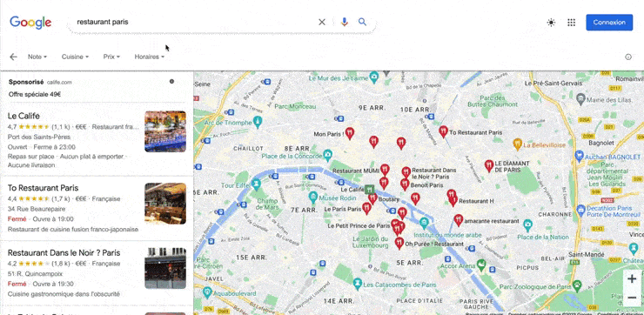This screenshot has height=315, width=644.
Task: Click the Benoit Paris map pin
Action: click(x=405, y=184)
